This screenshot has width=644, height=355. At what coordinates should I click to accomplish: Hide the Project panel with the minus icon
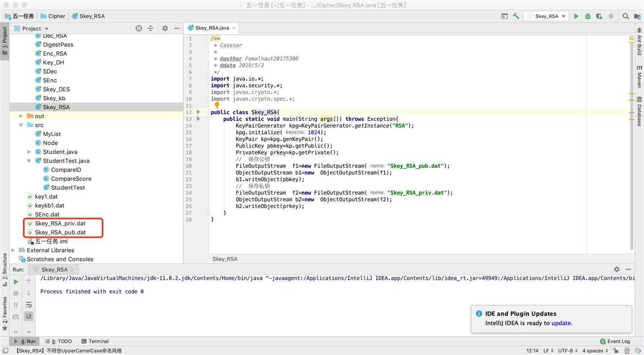[x=177, y=28]
